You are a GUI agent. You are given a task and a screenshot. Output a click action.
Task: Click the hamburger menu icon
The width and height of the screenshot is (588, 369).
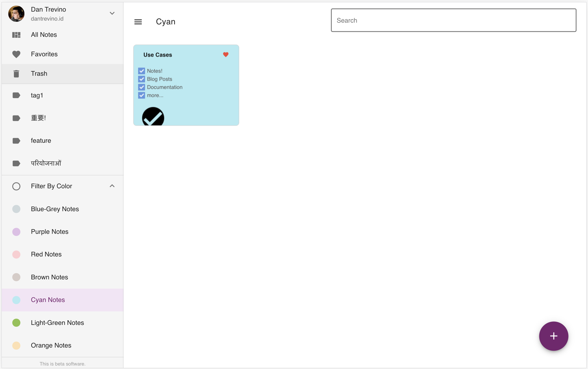tap(138, 22)
